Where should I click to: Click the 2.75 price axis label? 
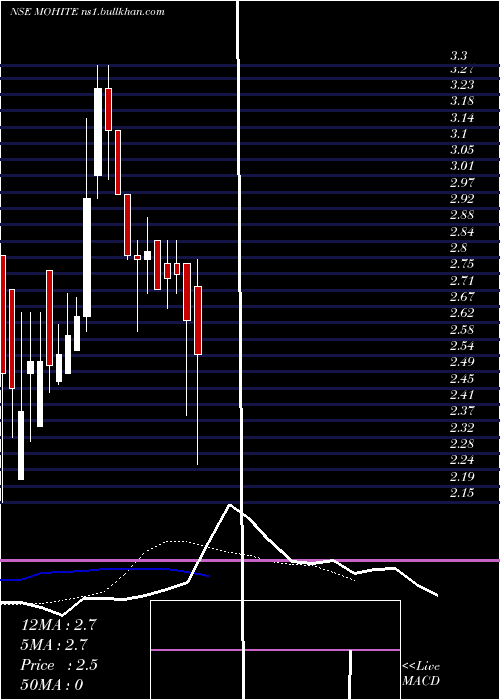pyautogui.click(x=462, y=264)
